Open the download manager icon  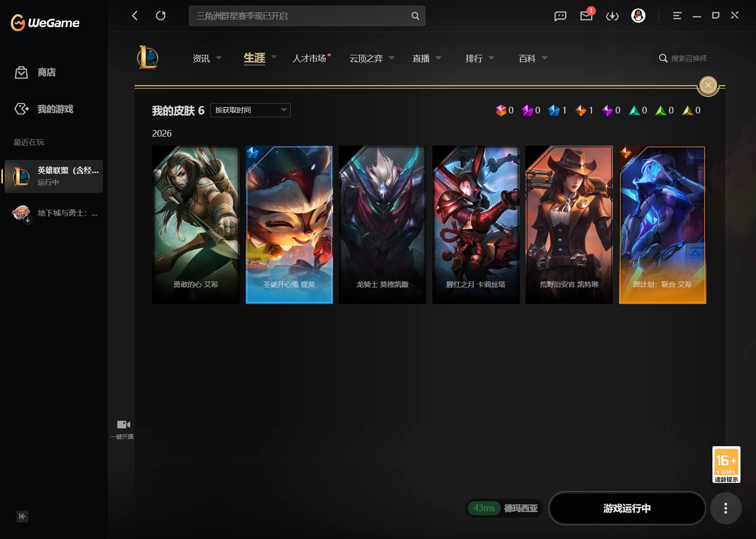(612, 16)
